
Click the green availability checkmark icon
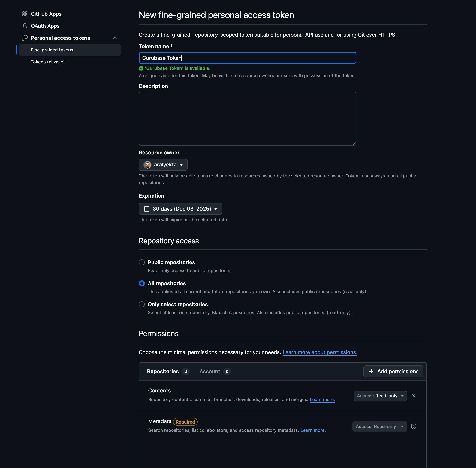pos(141,68)
